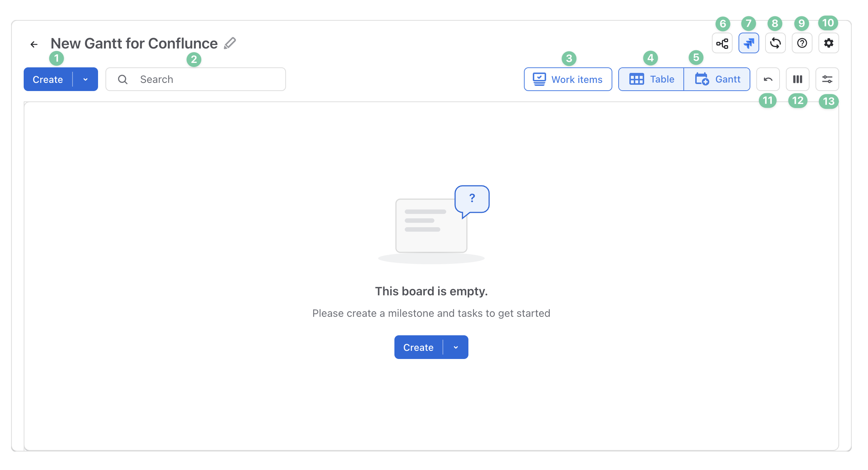Click the sync refresh icon

775,43
